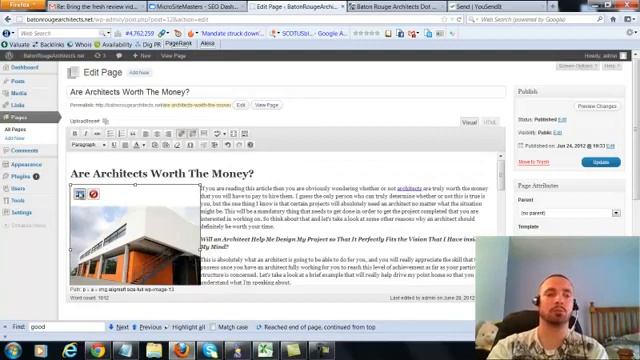Open the Paragraph format dropdown
Viewport: 640px width, 360px height.
coord(89,145)
